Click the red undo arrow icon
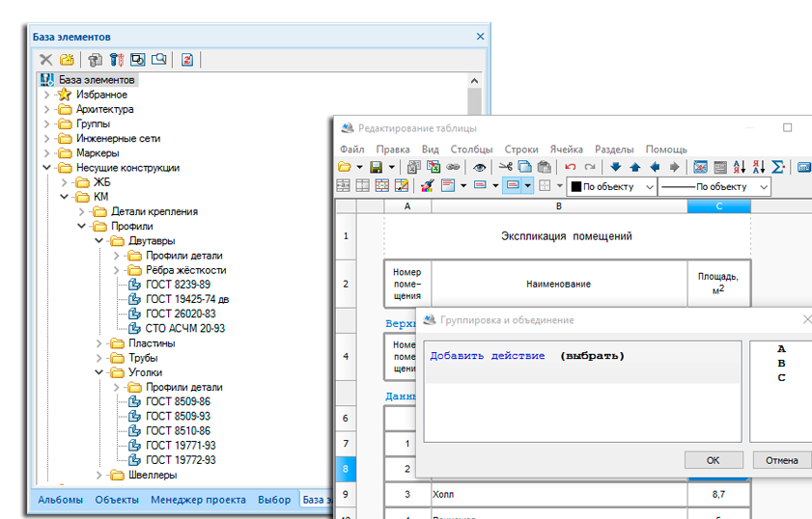 571,167
